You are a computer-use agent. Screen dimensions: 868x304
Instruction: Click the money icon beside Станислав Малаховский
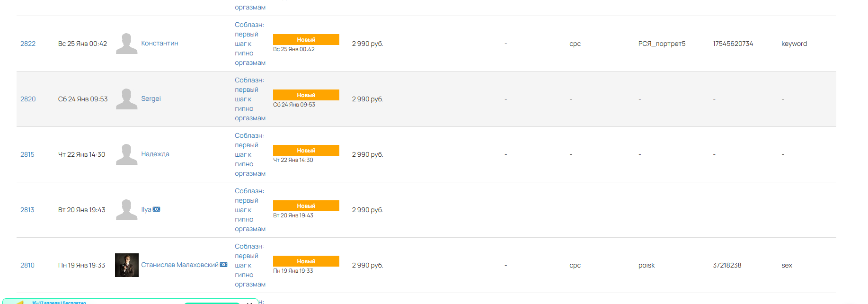click(x=224, y=265)
